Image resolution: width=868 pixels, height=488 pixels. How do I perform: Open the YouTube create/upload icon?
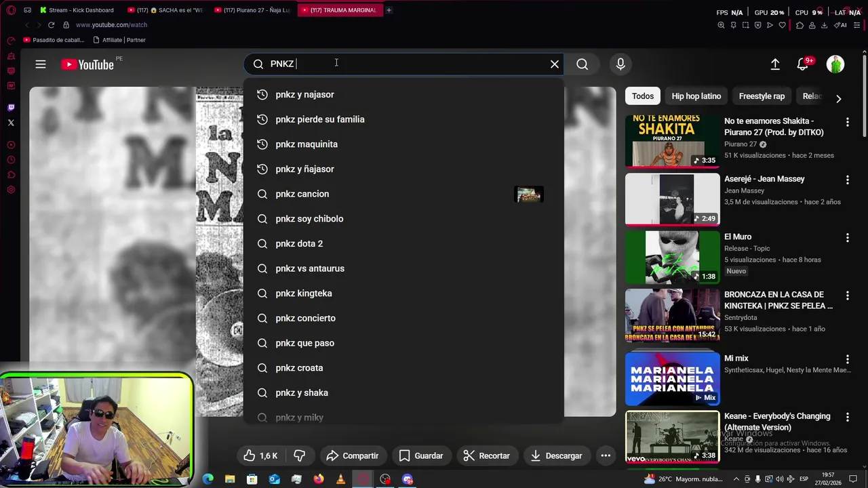click(775, 64)
